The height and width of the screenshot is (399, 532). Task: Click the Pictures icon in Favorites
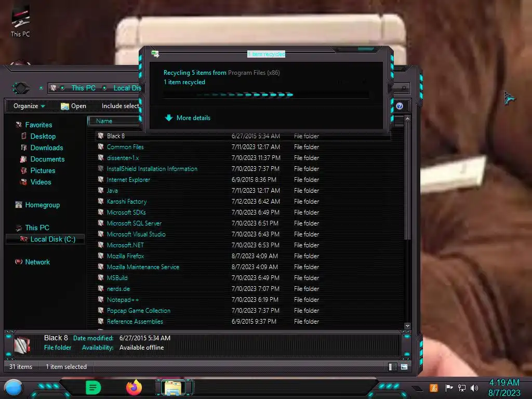(24, 170)
